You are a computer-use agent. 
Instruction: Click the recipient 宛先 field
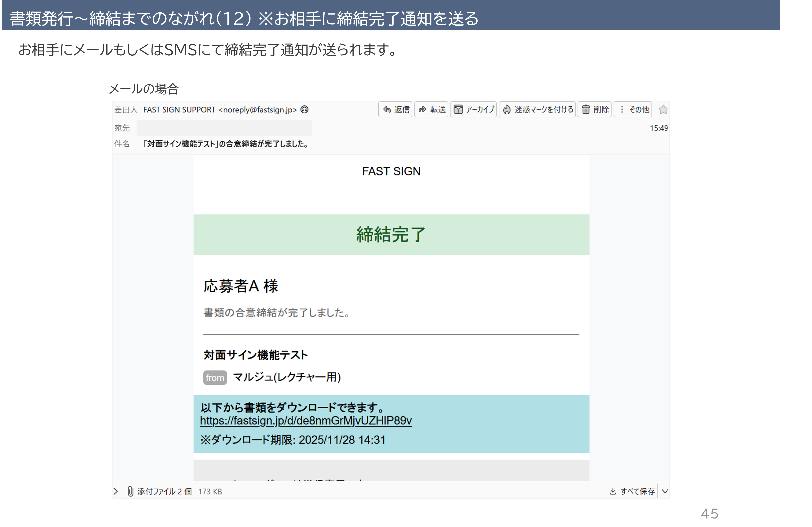[x=224, y=128]
